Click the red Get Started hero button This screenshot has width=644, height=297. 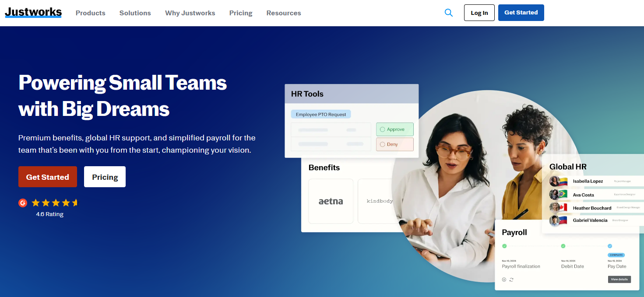(48, 177)
